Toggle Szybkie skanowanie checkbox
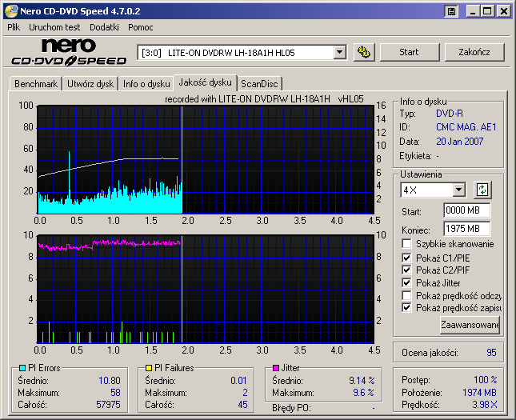This screenshot has height=420, width=516. 406,244
